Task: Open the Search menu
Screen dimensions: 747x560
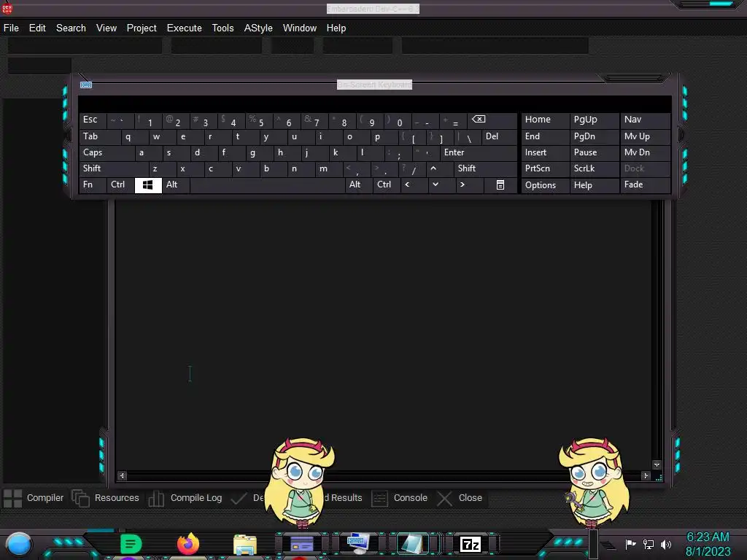Action: (x=71, y=28)
